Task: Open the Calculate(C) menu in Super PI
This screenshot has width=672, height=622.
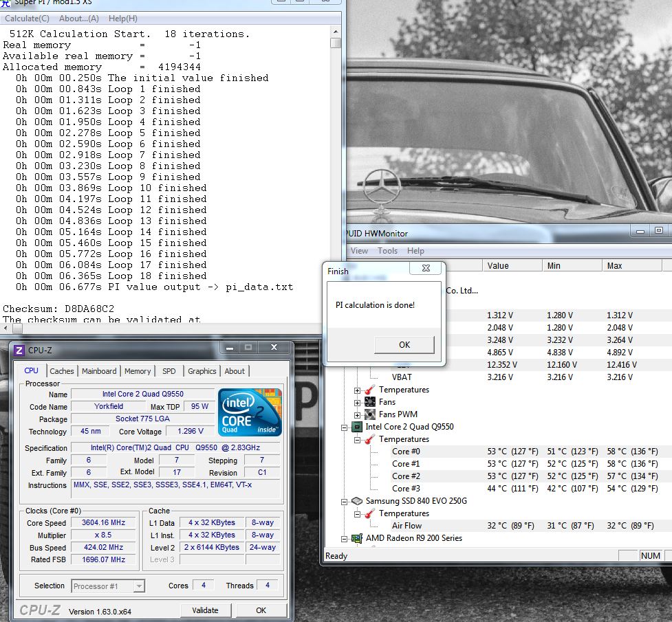Action: pos(27,19)
